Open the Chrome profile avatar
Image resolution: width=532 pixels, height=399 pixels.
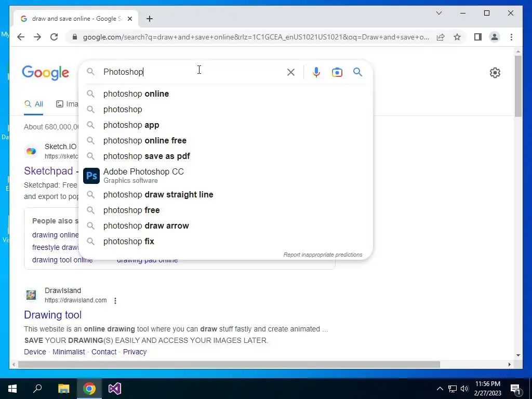pos(495,37)
